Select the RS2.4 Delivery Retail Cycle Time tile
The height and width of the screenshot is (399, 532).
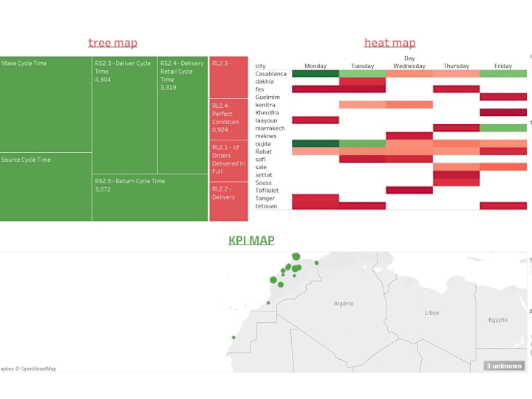click(x=183, y=115)
